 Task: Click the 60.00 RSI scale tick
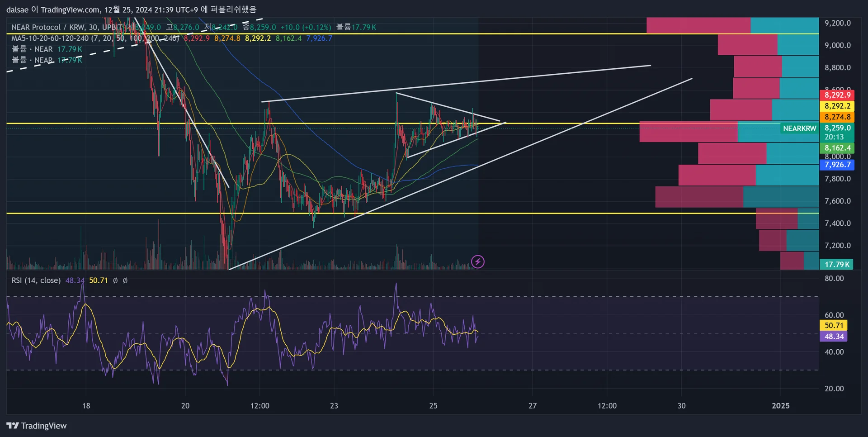(x=834, y=315)
